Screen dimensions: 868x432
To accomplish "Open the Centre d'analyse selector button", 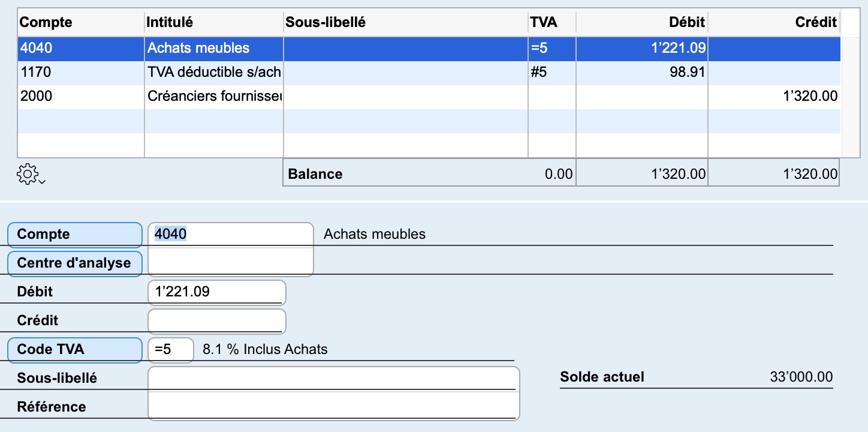I will 75,263.
